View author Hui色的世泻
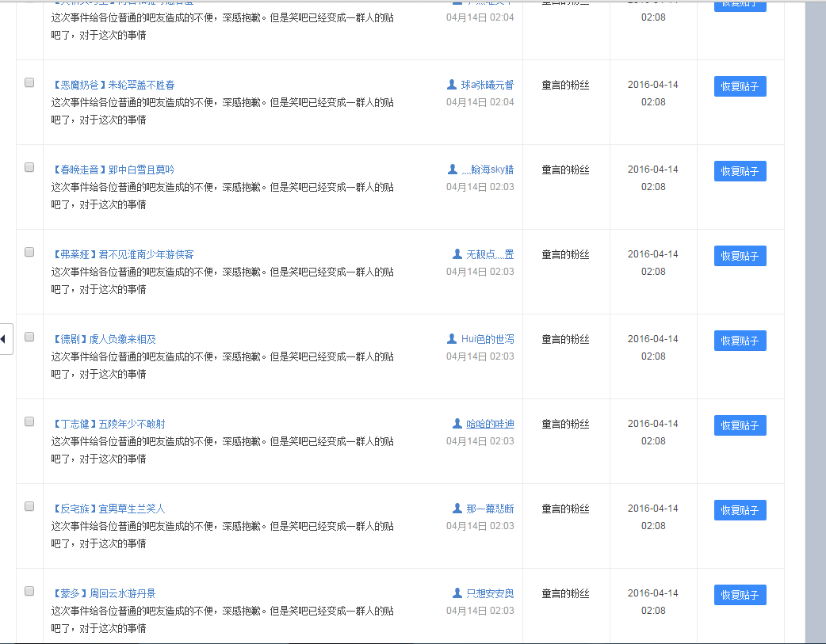Screen dimensions: 826x644 coord(488,339)
